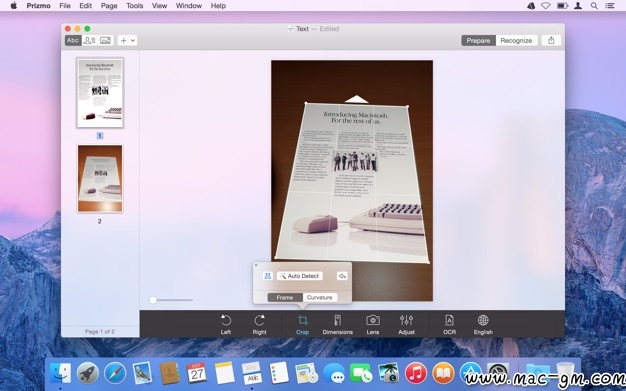This screenshot has height=391, width=626.
Task: Switch to Abc text mode
Action: [x=73, y=40]
